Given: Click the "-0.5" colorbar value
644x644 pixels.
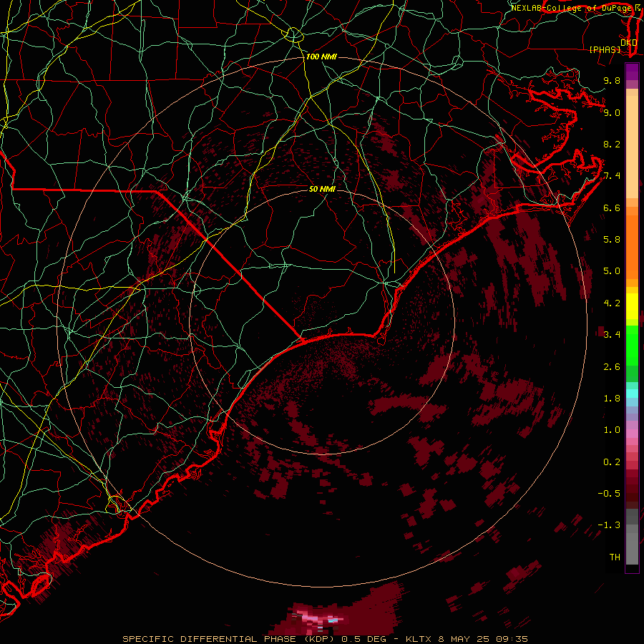Looking at the screenshot, I should pos(609,494).
